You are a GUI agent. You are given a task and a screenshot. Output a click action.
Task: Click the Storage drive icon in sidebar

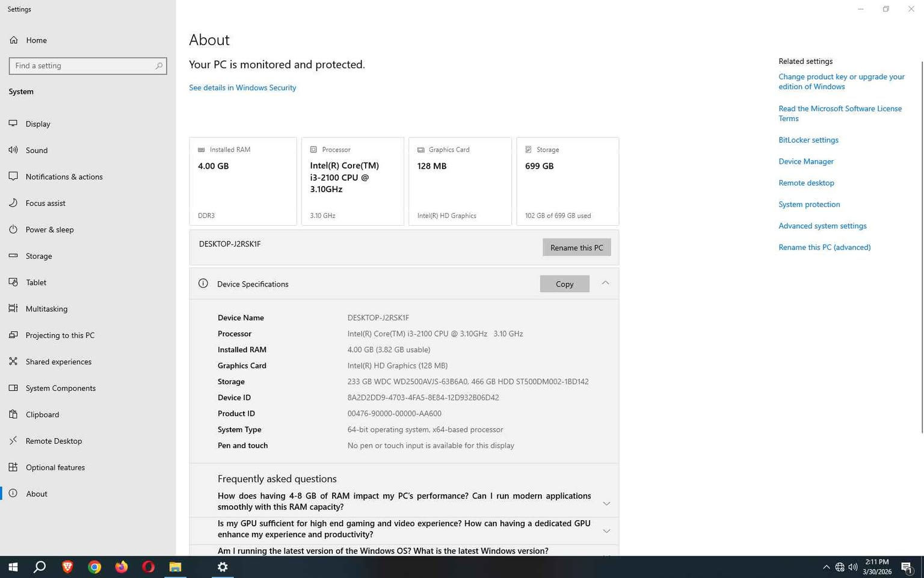coord(13,256)
